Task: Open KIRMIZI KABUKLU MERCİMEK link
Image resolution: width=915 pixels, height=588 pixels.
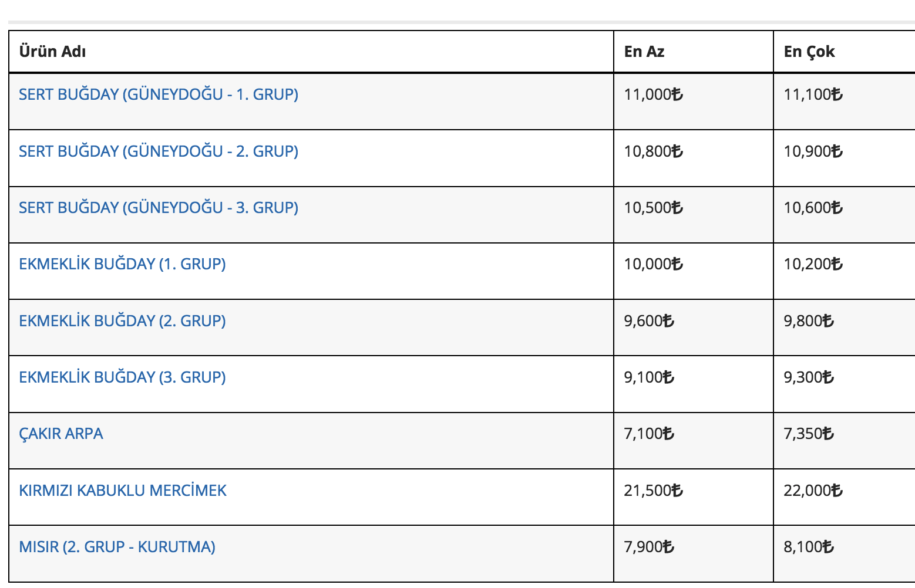Action: click(x=123, y=491)
